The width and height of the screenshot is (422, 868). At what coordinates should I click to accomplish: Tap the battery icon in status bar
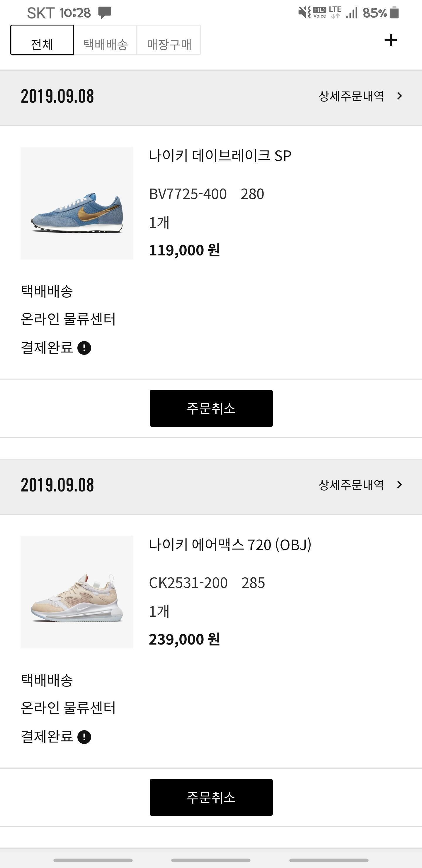394,13
